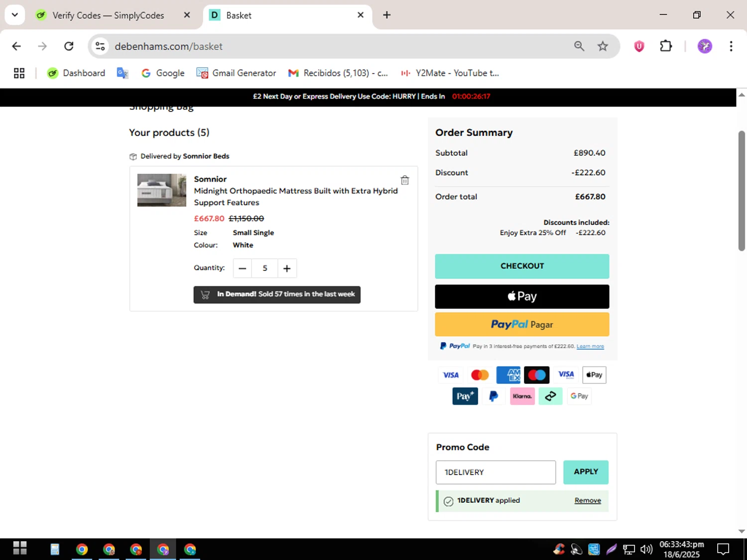The width and height of the screenshot is (747, 560).
Task: Pay with PayPal Pagar button
Action: (x=522, y=325)
